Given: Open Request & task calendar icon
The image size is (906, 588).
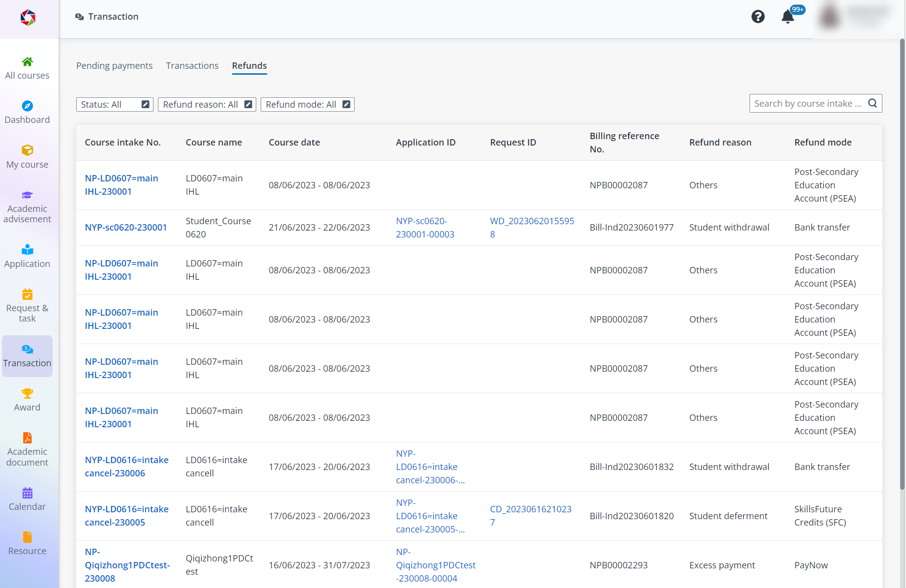Looking at the screenshot, I should tap(28, 294).
